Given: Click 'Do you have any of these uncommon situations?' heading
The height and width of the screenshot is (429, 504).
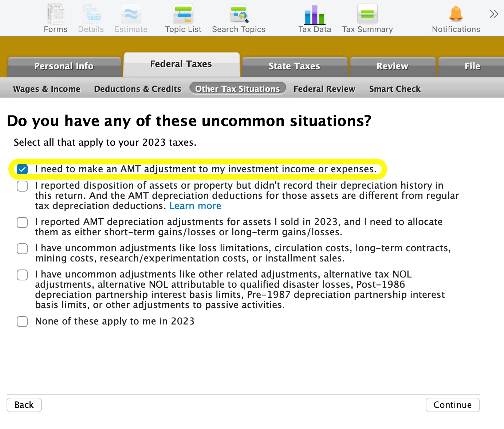Looking at the screenshot, I should (x=189, y=121).
